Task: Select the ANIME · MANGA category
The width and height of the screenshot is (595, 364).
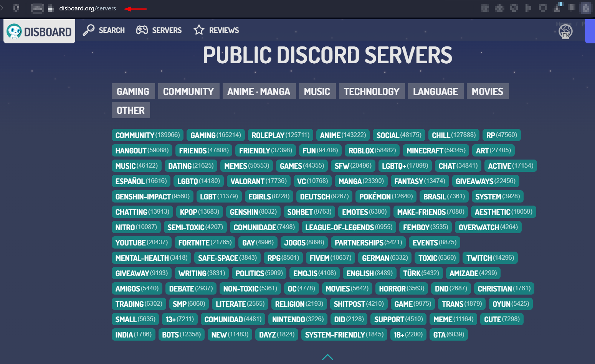Action: 259,91
